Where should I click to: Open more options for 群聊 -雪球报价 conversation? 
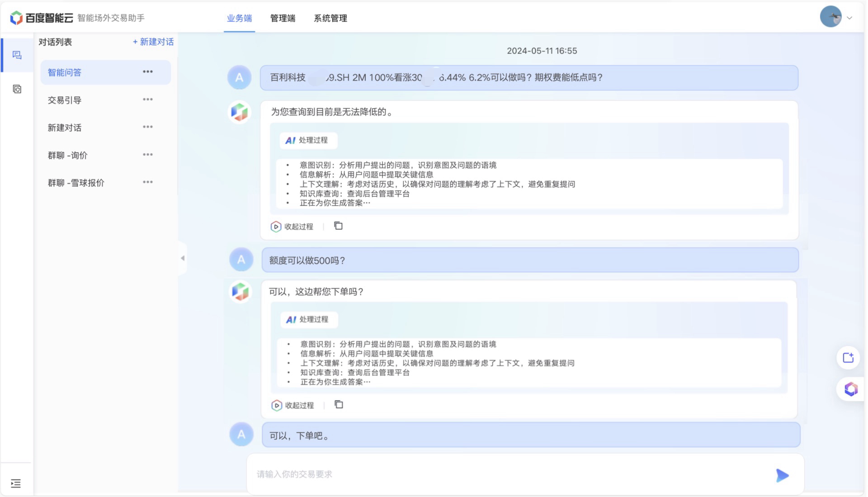tap(148, 182)
